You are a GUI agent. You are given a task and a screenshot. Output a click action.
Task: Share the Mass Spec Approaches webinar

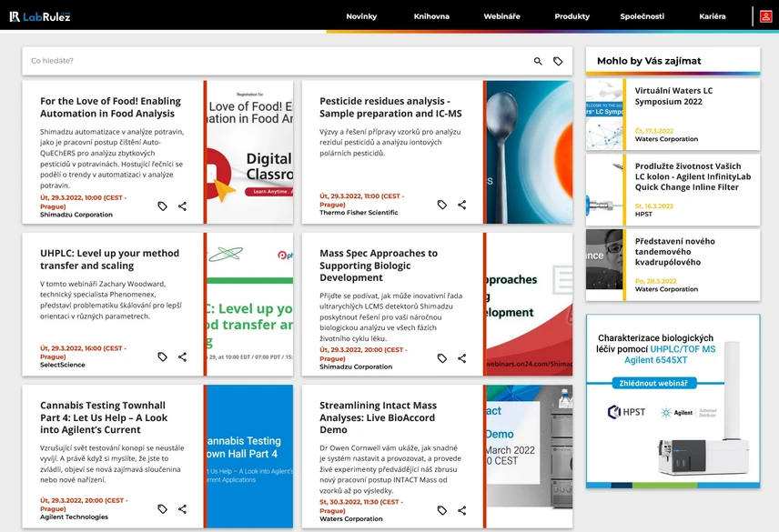pyautogui.click(x=462, y=358)
